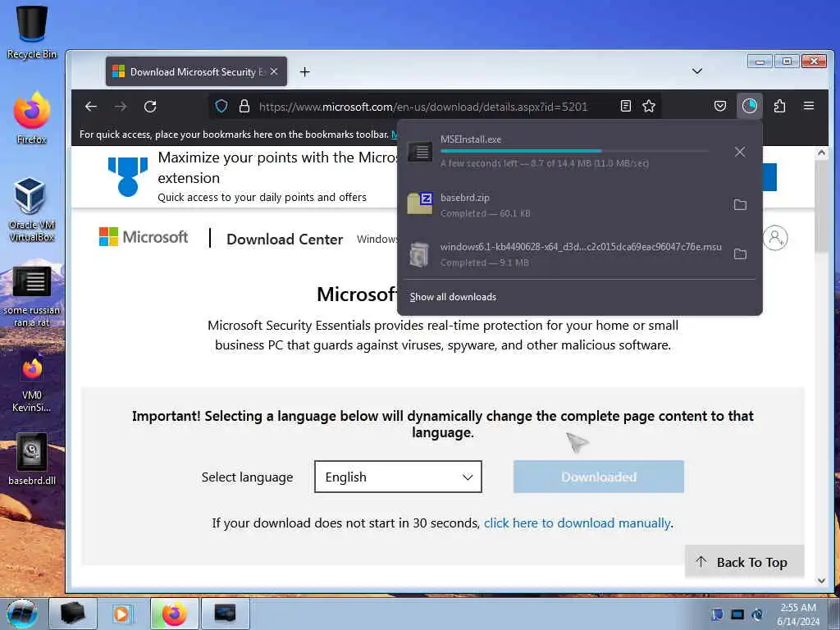Click the Windows navigation menu item
The height and width of the screenshot is (630, 840).
pyautogui.click(x=377, y=239)
